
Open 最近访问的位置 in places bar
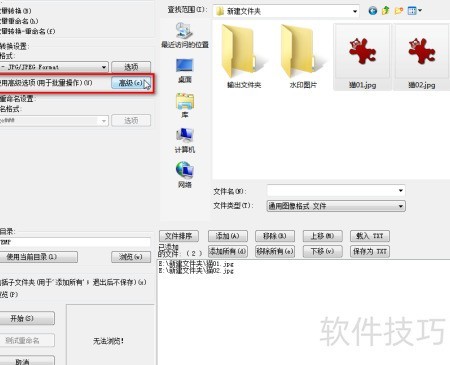[185, 35]
